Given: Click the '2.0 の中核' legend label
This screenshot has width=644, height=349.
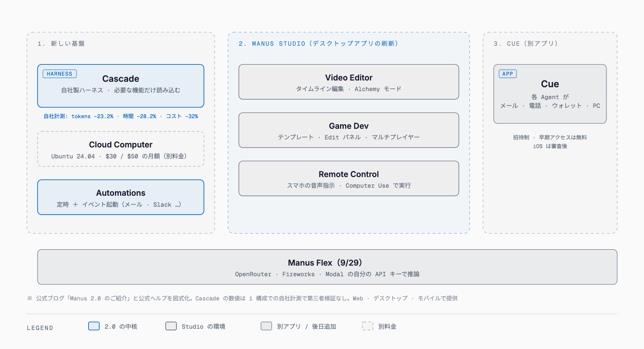Looking at the screenshot, I should (121, 326).
